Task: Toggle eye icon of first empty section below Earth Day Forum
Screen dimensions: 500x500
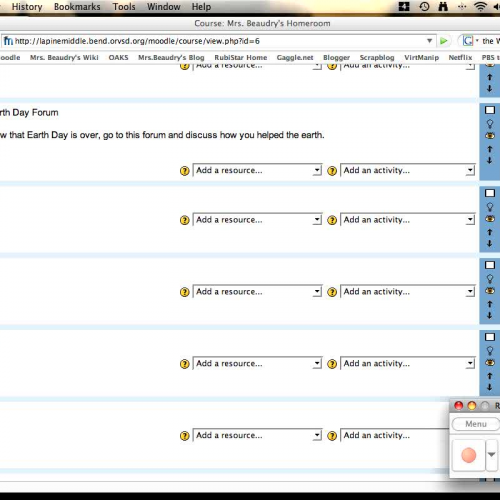Action: pyautogui.click(x=490, y=219)
